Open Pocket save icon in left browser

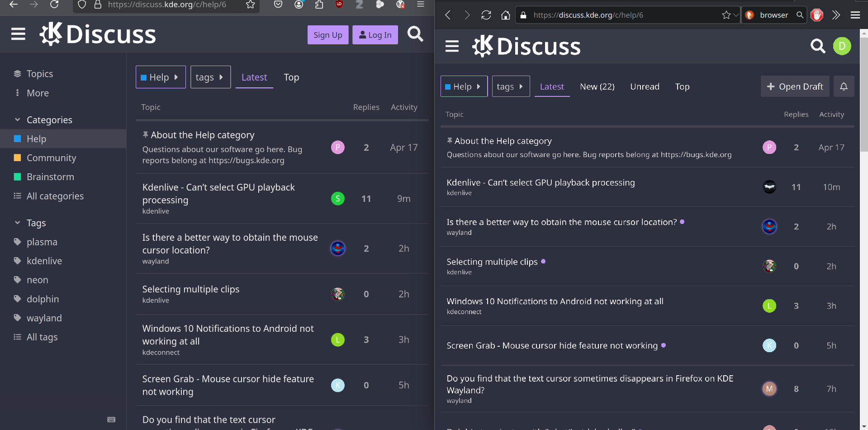[278, 5]
